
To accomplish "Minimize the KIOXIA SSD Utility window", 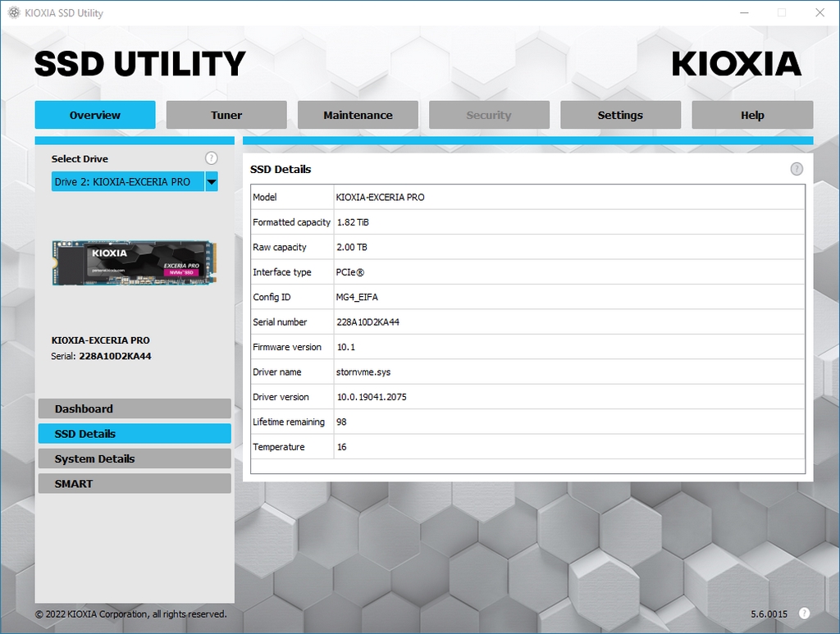I will (x=744, y=13).
